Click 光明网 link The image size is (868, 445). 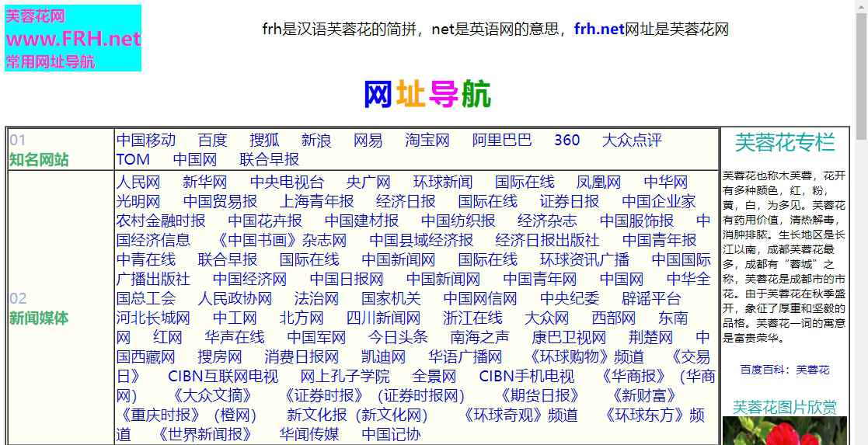[138, 201]
